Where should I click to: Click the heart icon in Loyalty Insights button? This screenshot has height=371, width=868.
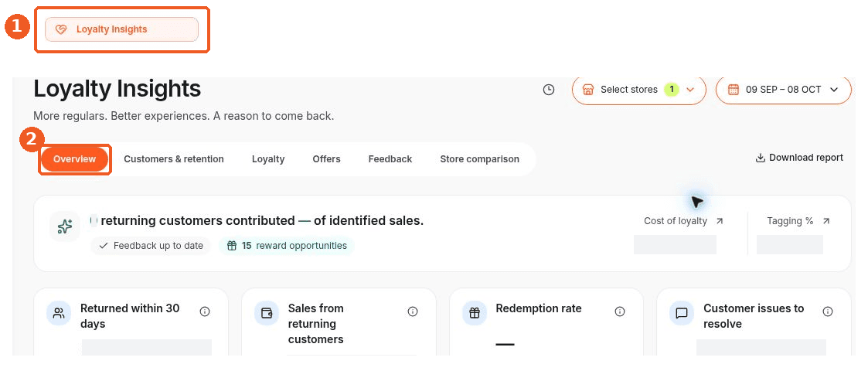(x=61, y=30)
